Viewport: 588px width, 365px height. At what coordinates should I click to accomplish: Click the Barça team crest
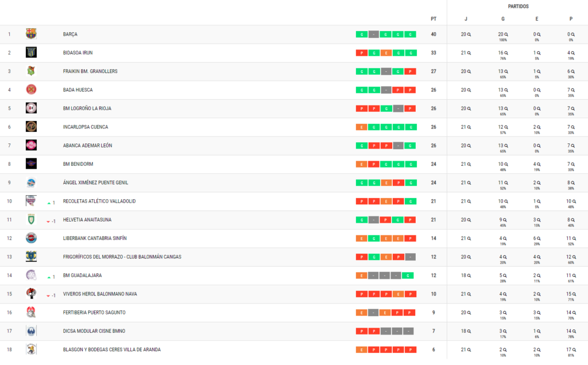pos(31,34)
